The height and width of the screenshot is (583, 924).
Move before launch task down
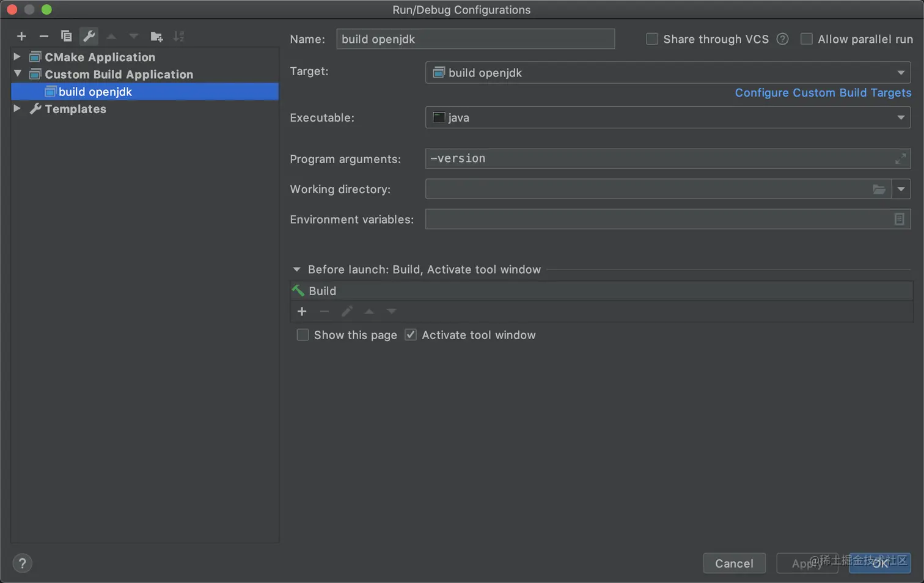[392, 312]
